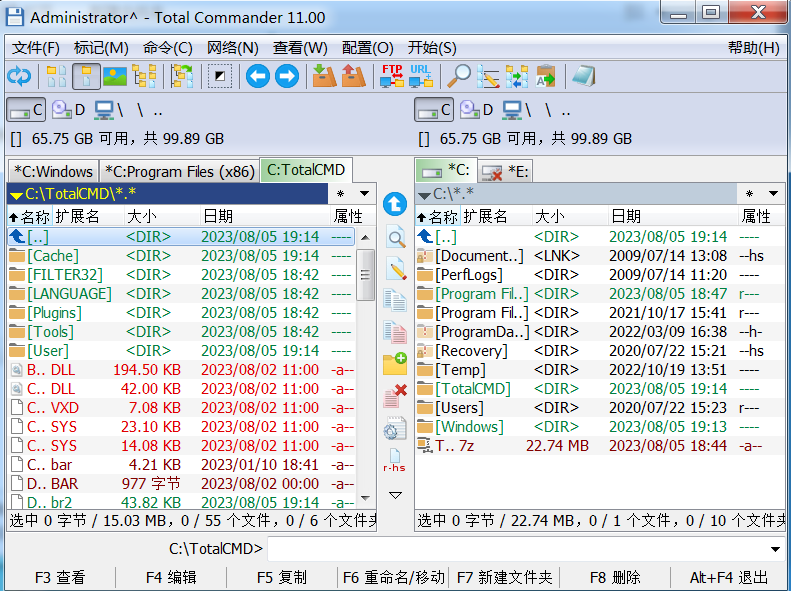This screenshot has width=791, height=591.
Task: Select drive C button in right panel
Action: click(x=434, y=110)
